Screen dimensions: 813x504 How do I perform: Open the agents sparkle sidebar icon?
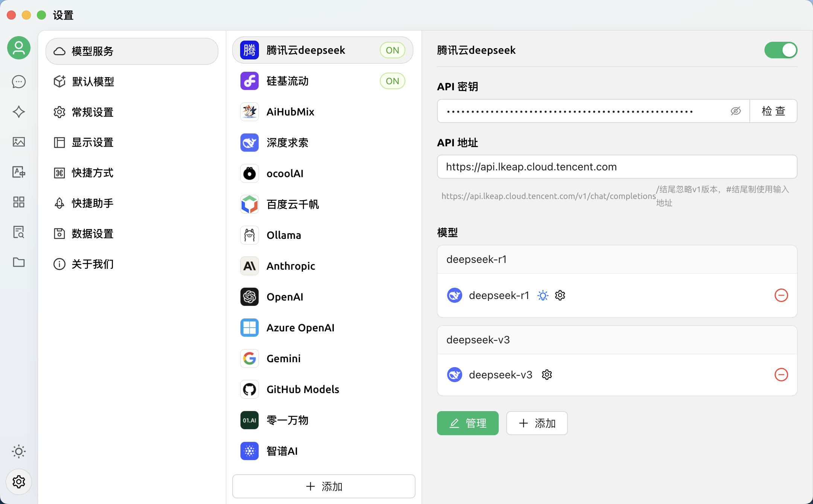coord(19,112)
